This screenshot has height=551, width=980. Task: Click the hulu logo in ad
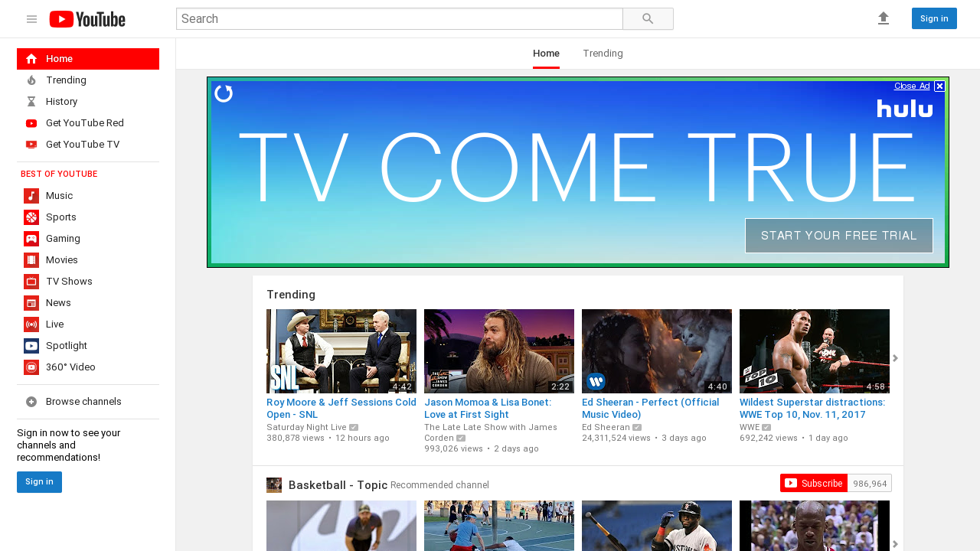pyautogui.click(x=905, y=109)
